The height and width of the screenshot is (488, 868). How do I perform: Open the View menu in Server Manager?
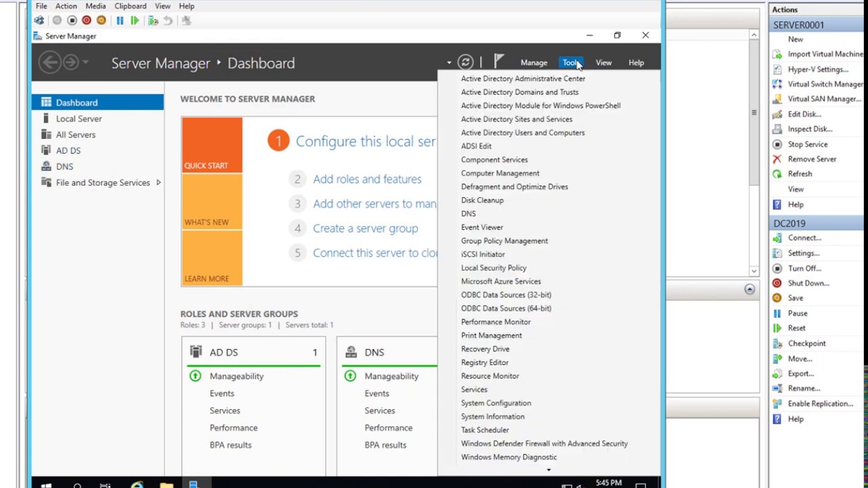604,63
